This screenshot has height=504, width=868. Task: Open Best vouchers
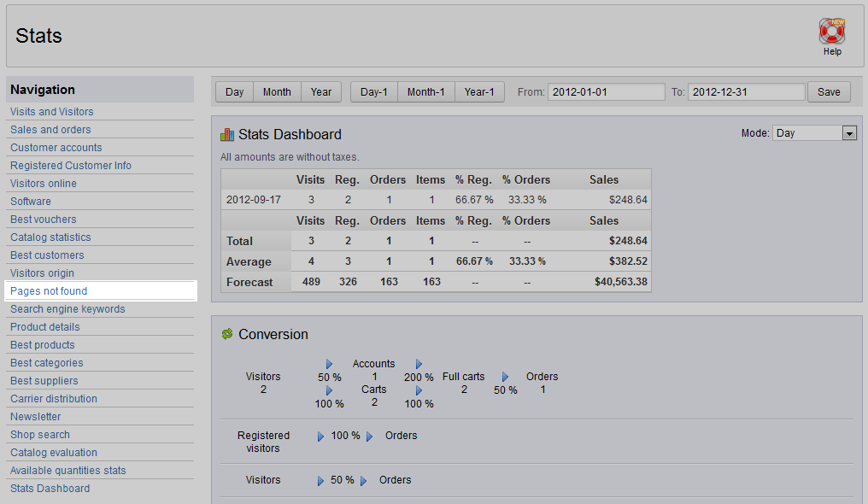pos(44,220)
